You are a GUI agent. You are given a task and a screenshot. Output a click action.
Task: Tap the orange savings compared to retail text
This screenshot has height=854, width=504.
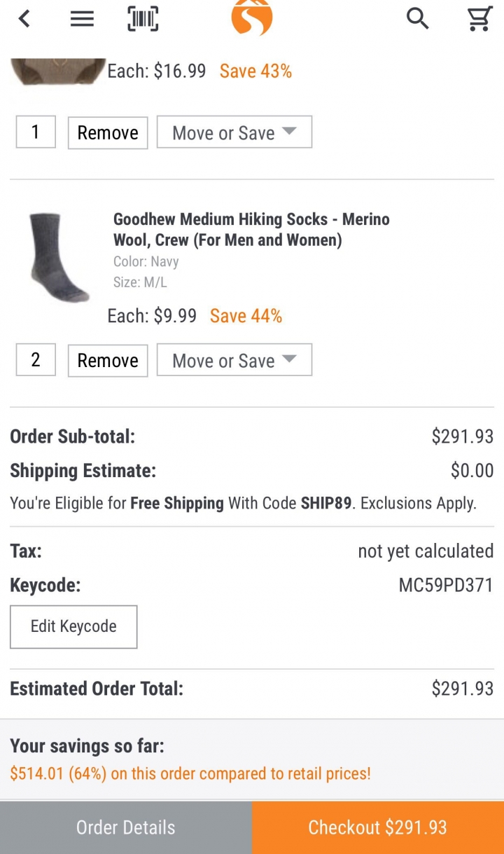tap(190, 773)
